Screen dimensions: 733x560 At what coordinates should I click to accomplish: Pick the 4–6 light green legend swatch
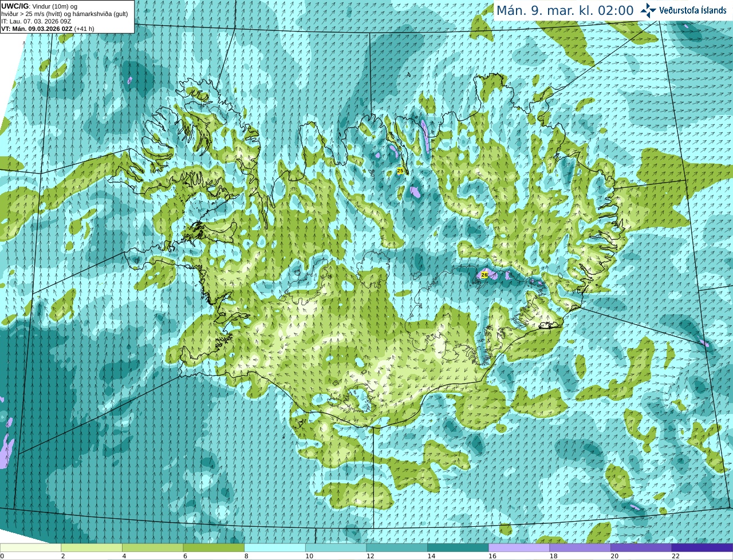coord(152,547)
